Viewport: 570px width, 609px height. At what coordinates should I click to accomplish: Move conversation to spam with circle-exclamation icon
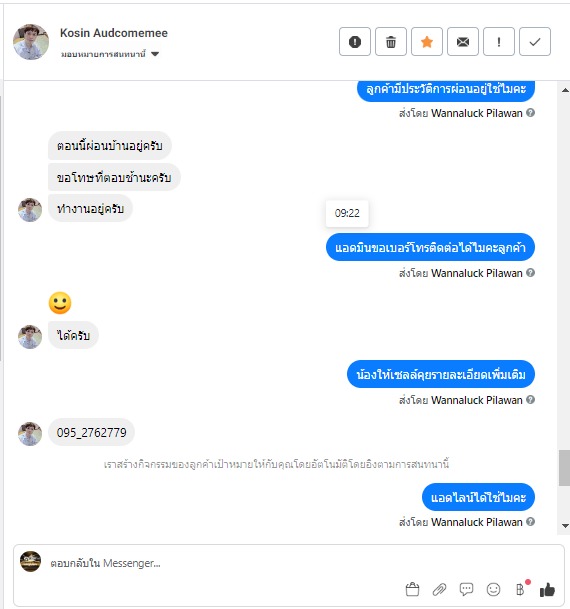click(x=355, y=42)
